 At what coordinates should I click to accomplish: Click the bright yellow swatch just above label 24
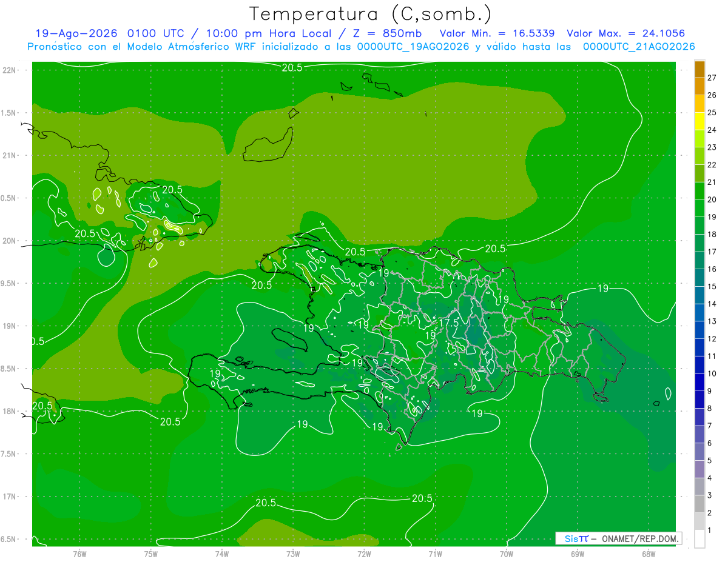pyautogui.click(x=699, y=121)
